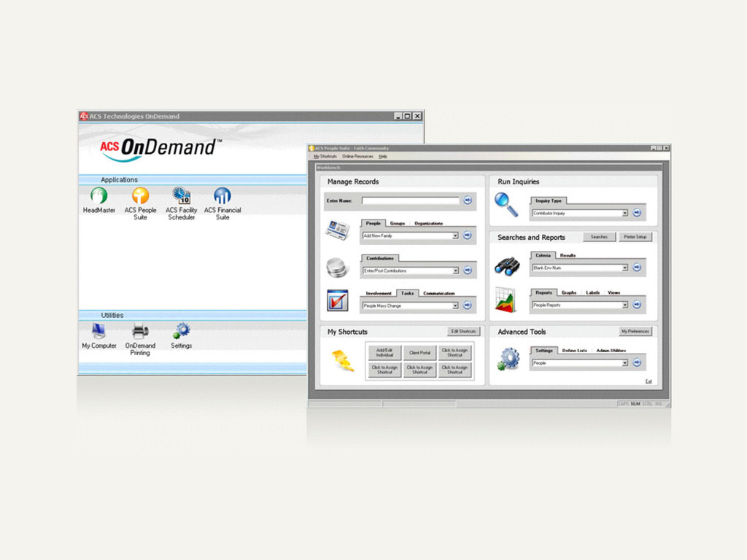Select the Contributions tab
This screenshot has height=560, width=747.
[x=379, y=258]
